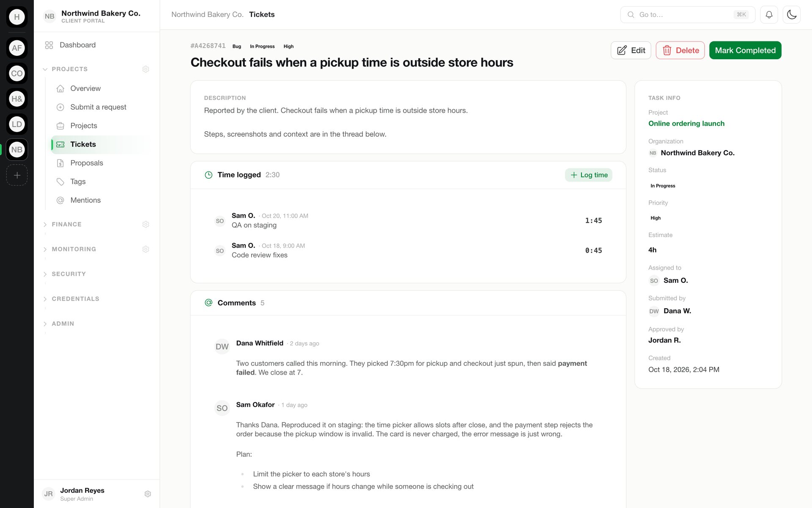Click the Delete ticket button

coord(680,50)
